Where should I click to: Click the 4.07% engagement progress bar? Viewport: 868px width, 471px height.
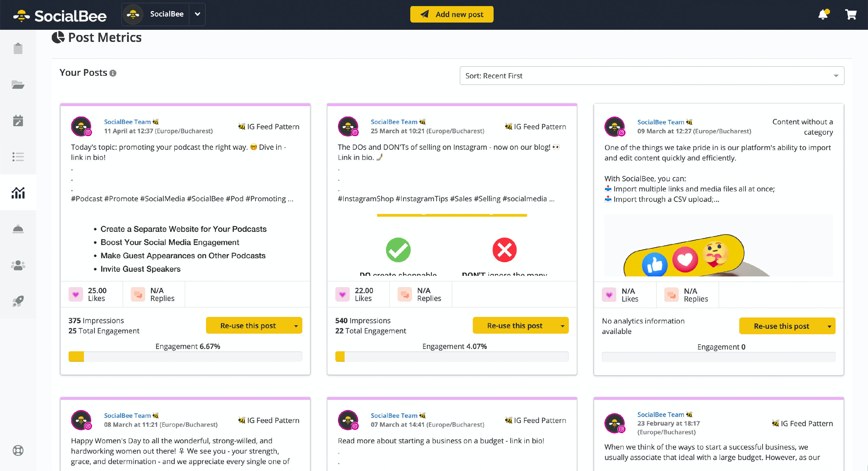pos(452,357)
